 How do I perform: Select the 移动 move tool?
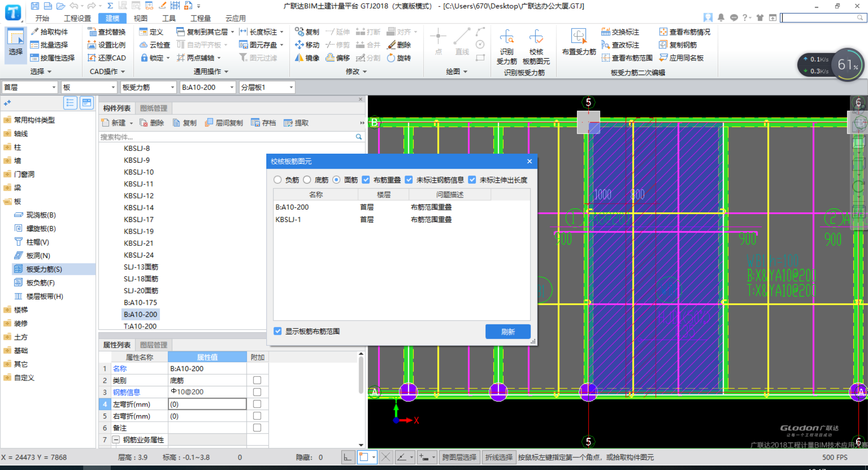click(x=307, y=45)
